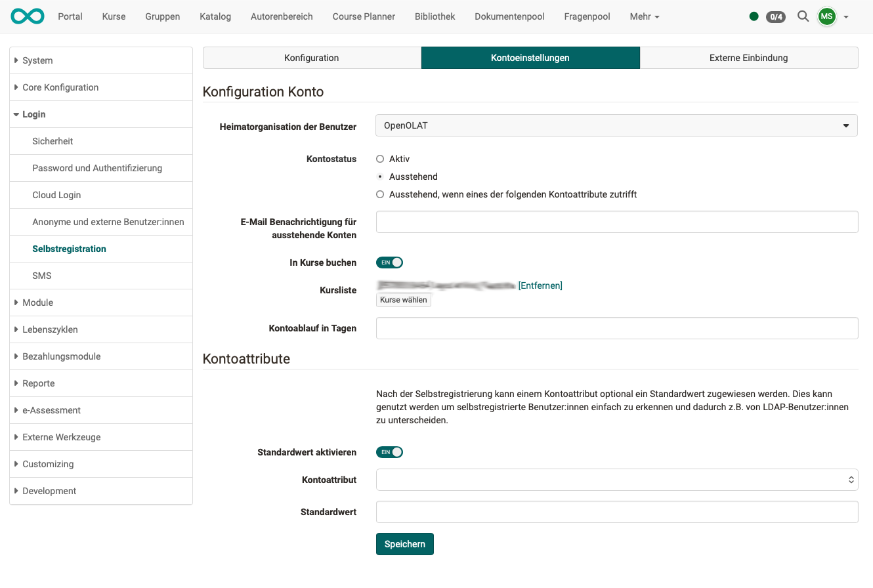Open the Mehr menu
Image resolution: width=873 pixels, height=588 pixels.
coord(644,16)
